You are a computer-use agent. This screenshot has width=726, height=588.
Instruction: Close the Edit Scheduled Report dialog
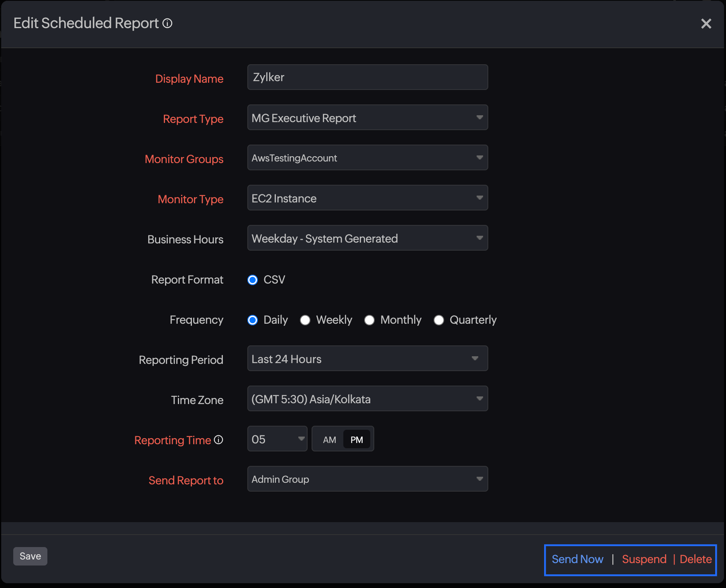[x=706, y=24]
